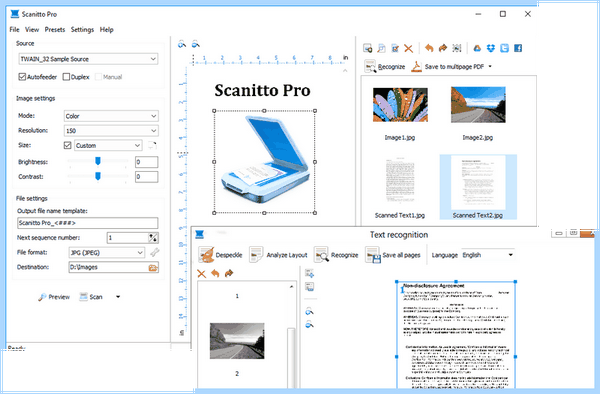Open the Size dropdown showing Custom
600x394 pixels.
[108, 145]
